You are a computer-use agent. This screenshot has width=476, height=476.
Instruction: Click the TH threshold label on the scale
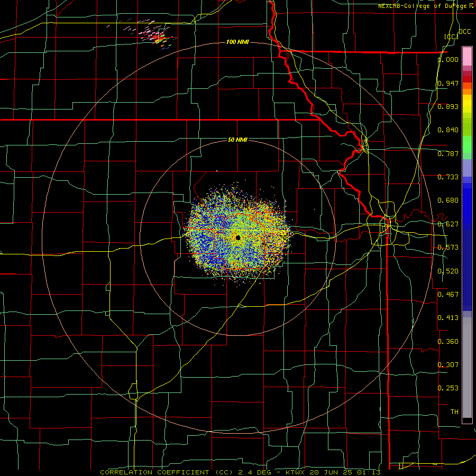[x=454, y=411]
